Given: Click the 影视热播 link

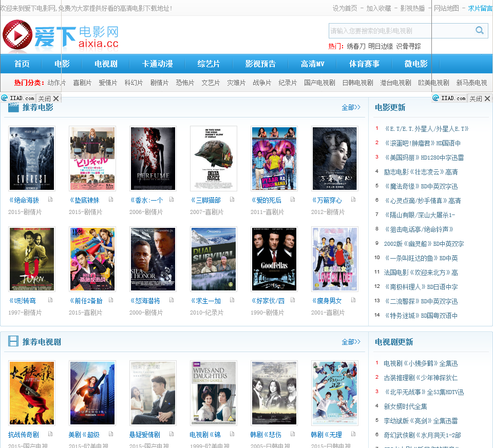Looking at the screenshot, I should point(412,8).
